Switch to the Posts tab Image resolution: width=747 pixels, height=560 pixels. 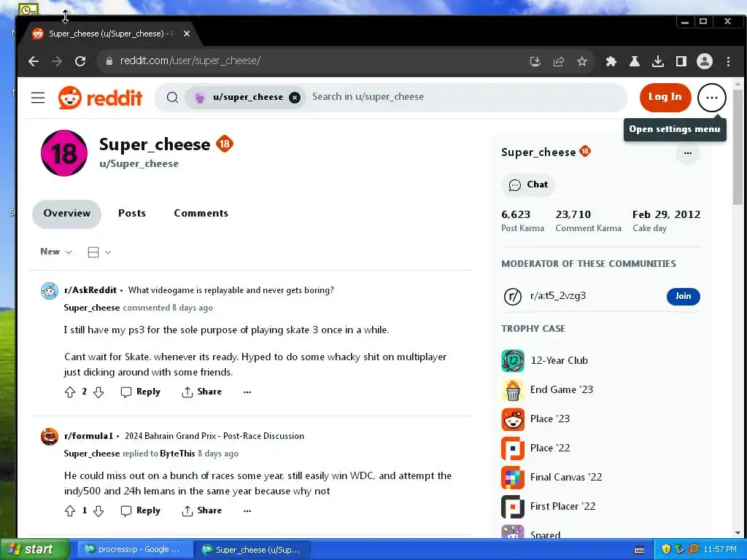click(x=132, y=214)
